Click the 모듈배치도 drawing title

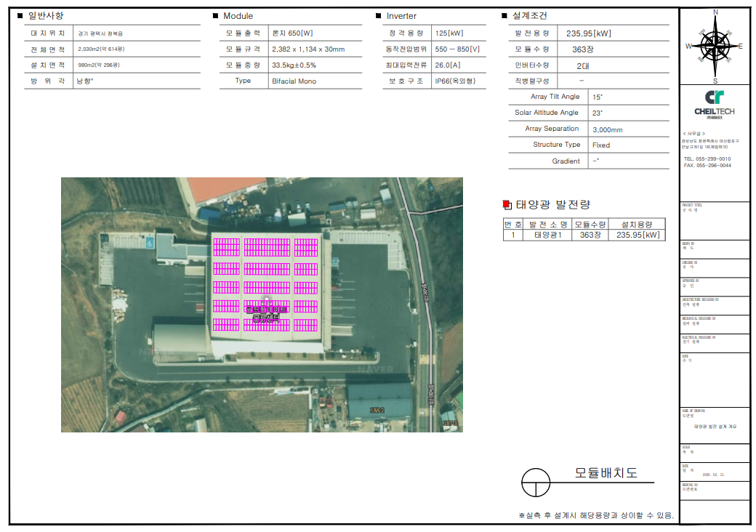click(x=606, y=472)
